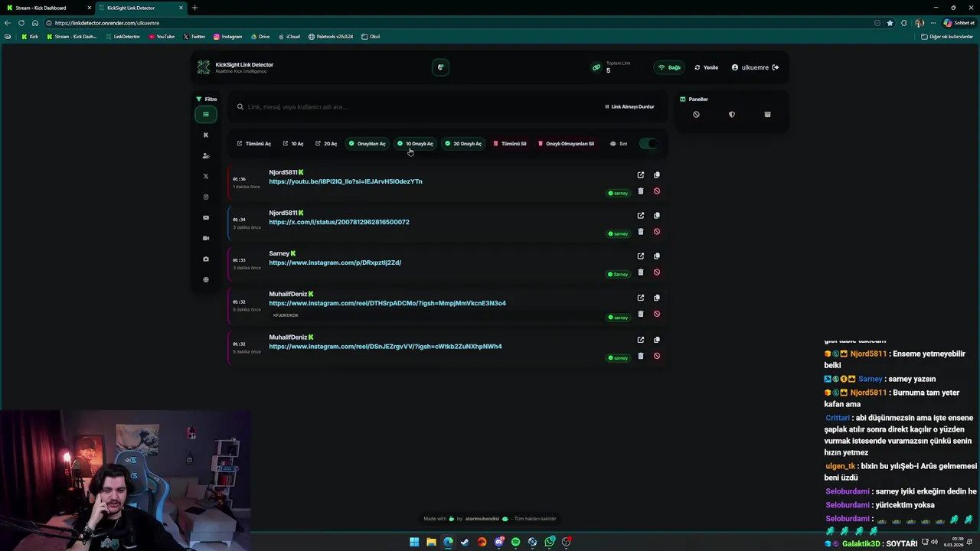
Task: Open the shield panel icon
Action: click(732, 114)
